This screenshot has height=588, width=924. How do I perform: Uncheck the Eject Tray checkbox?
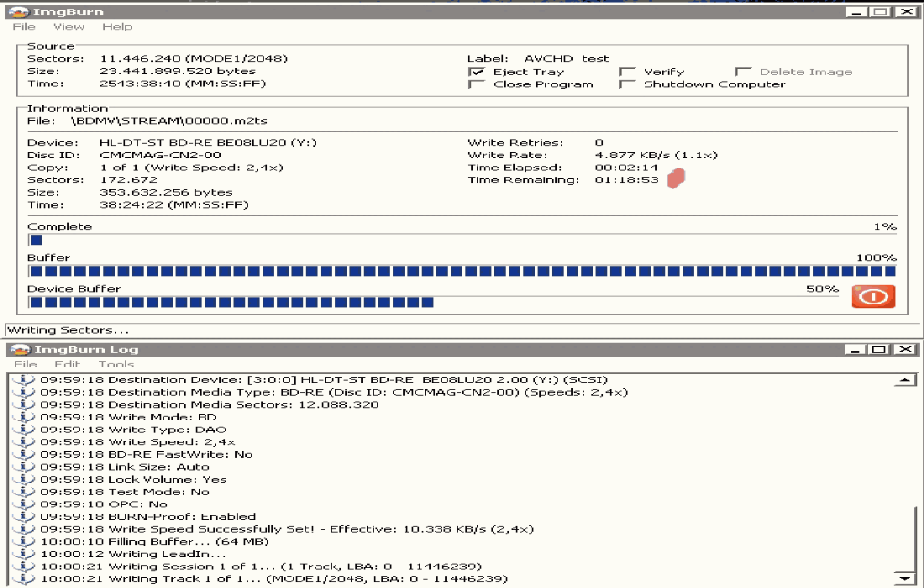(476, 72)
